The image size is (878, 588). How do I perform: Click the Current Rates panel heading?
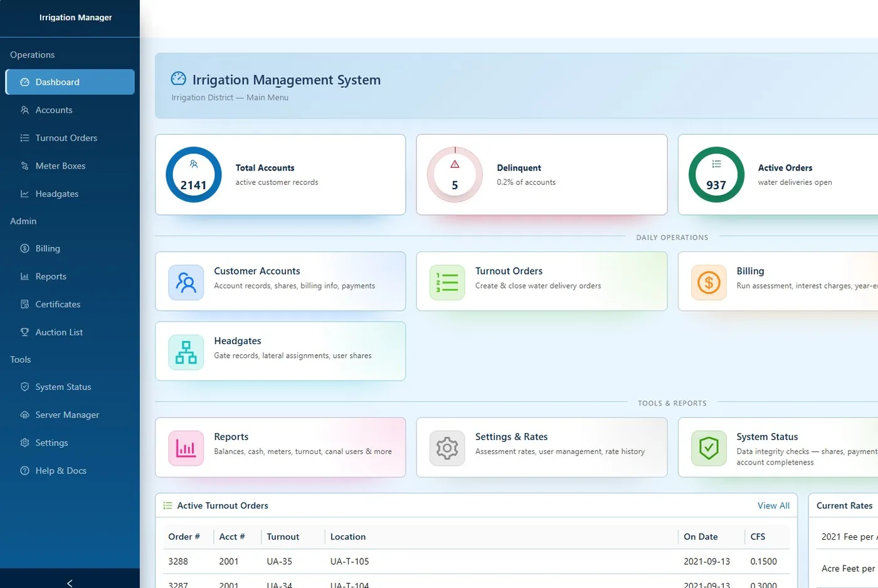click(x=844, y=506)
